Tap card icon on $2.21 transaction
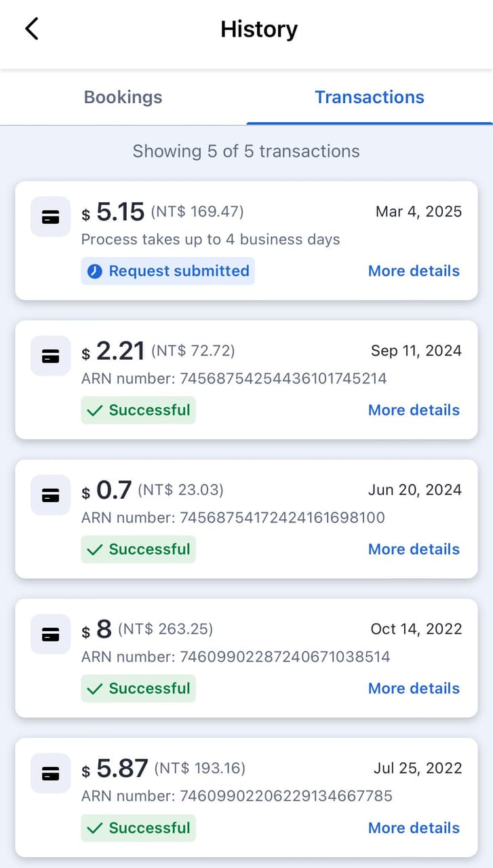This screenshot has height=868, width=493. coord(50,356)
